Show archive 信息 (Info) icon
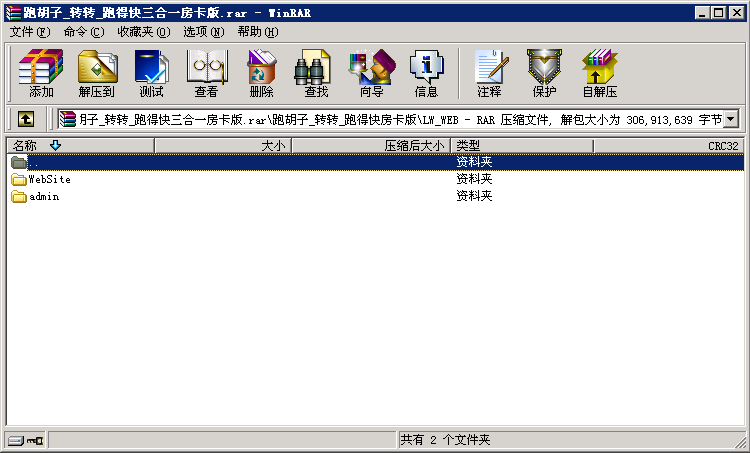The height and width of the screenshot is (453, 750). 426,73
